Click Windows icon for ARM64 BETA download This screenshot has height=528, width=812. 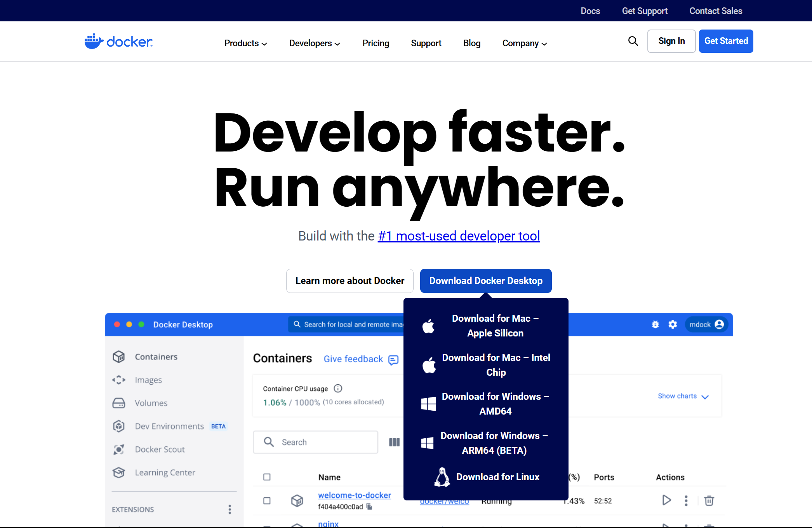(427, 443)
